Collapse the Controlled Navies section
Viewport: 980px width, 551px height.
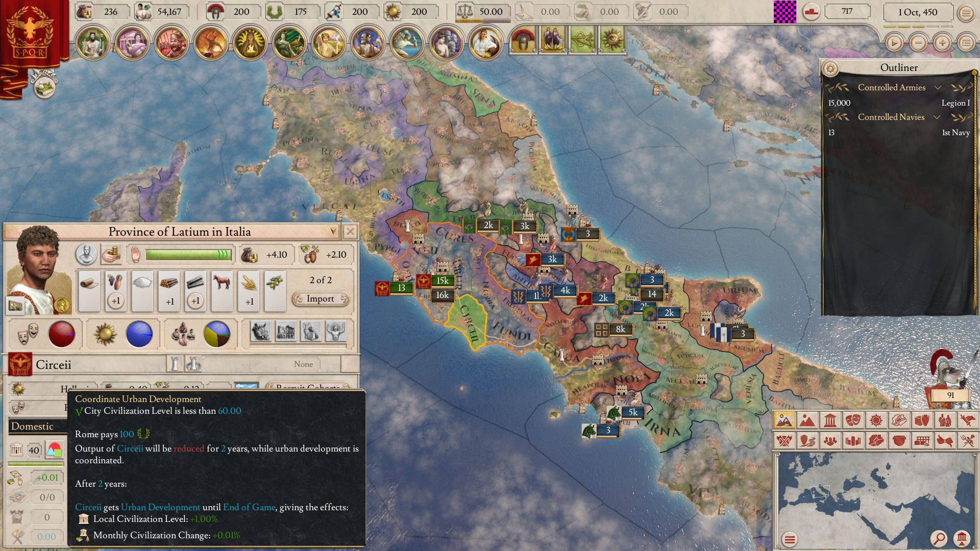pyautogui.click(x=937, y=117)
